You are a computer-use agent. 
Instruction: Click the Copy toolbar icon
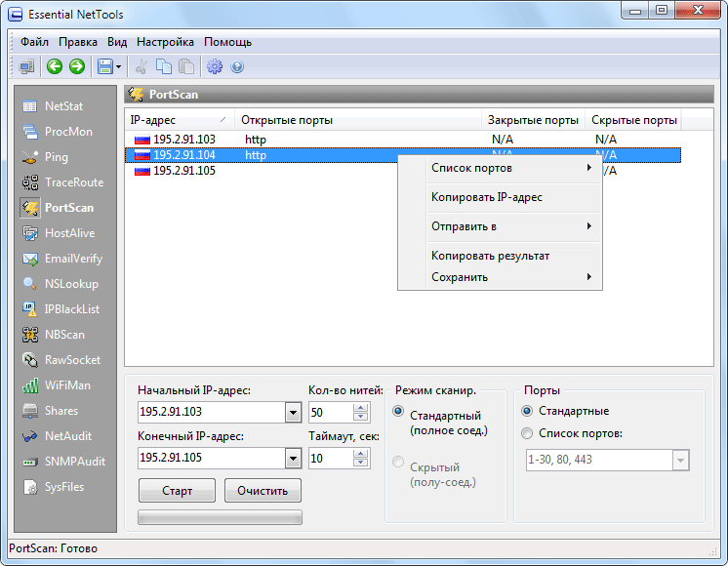pos(163,67)
